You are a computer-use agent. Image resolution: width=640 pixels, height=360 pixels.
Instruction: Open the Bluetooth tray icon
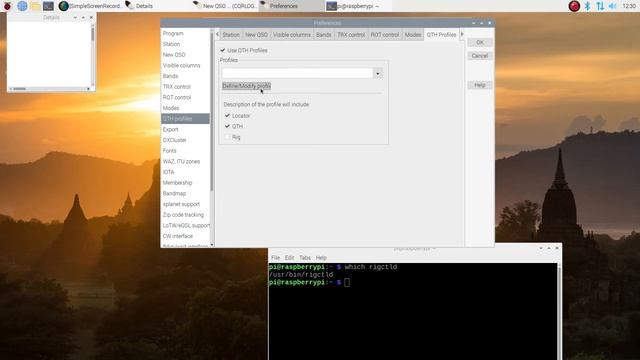click(587, 6)
